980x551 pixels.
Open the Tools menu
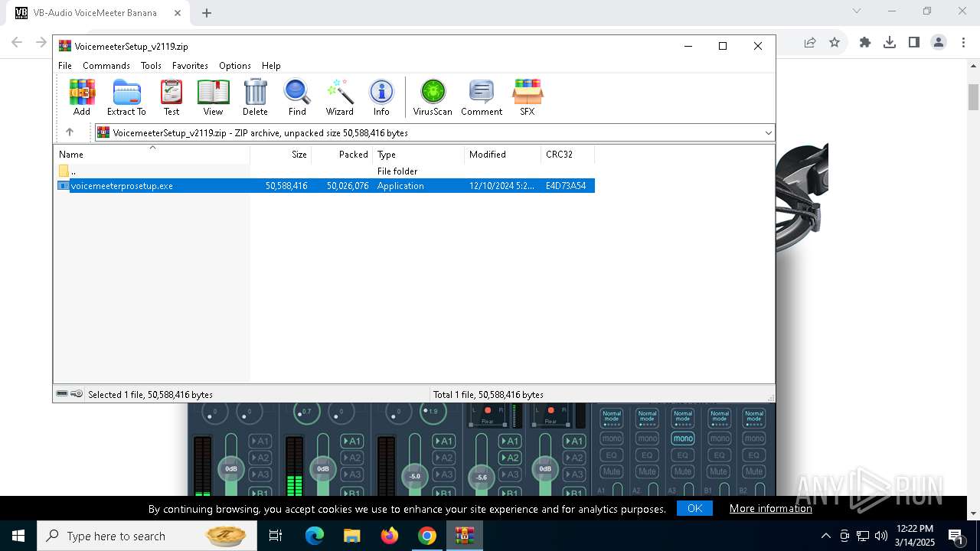tap(151, 66)
